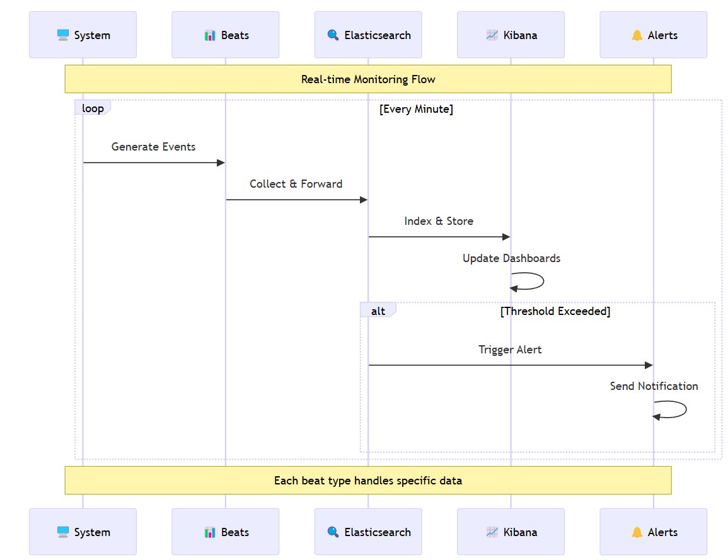Click the 'loop' frame label
This screenshot has height=560, width=728.
click(x=93, y=108)
